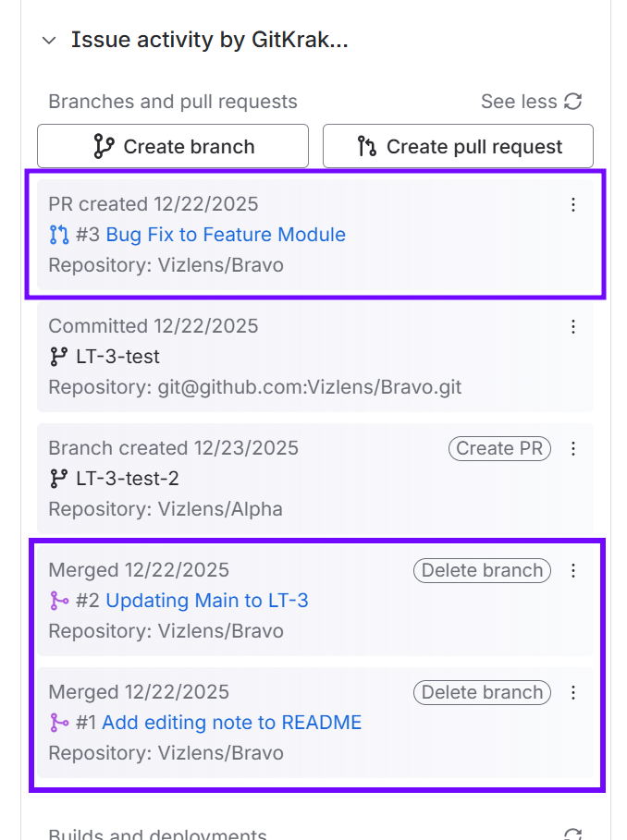Open more options for merged PR #2
627x840 pixels.
[x=573, y=570]
